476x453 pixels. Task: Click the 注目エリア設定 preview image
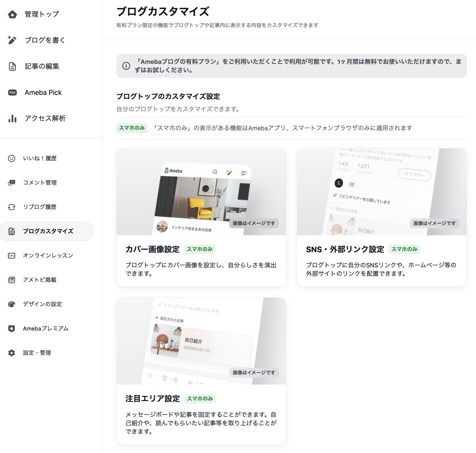201,341
